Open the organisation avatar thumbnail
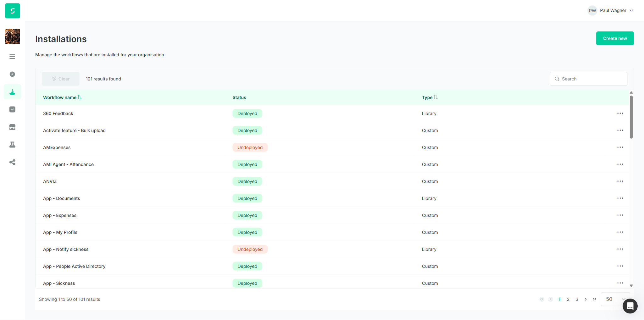Viewport: 644px width, 320px height. pyautogui.click(x=13, y=36)
